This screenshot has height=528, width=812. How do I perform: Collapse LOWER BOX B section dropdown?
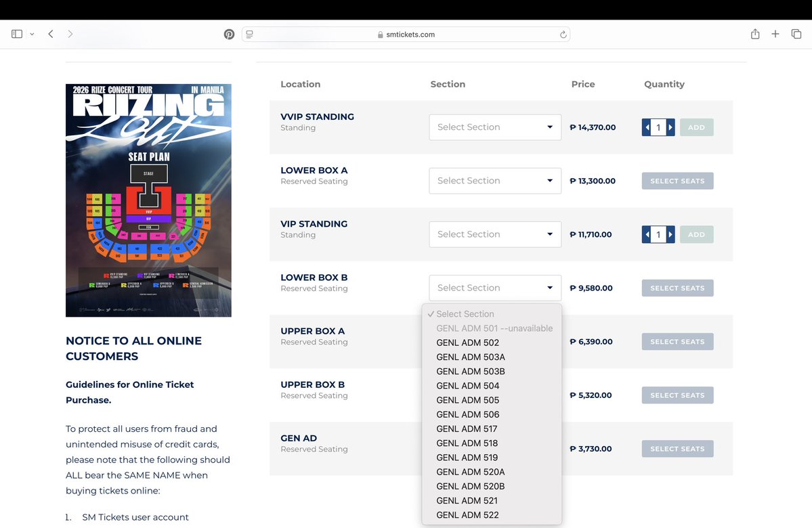(495, 288)
